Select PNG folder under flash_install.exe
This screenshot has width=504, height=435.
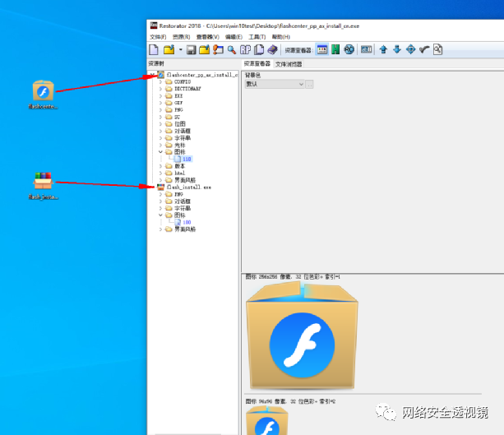point(178,194)
